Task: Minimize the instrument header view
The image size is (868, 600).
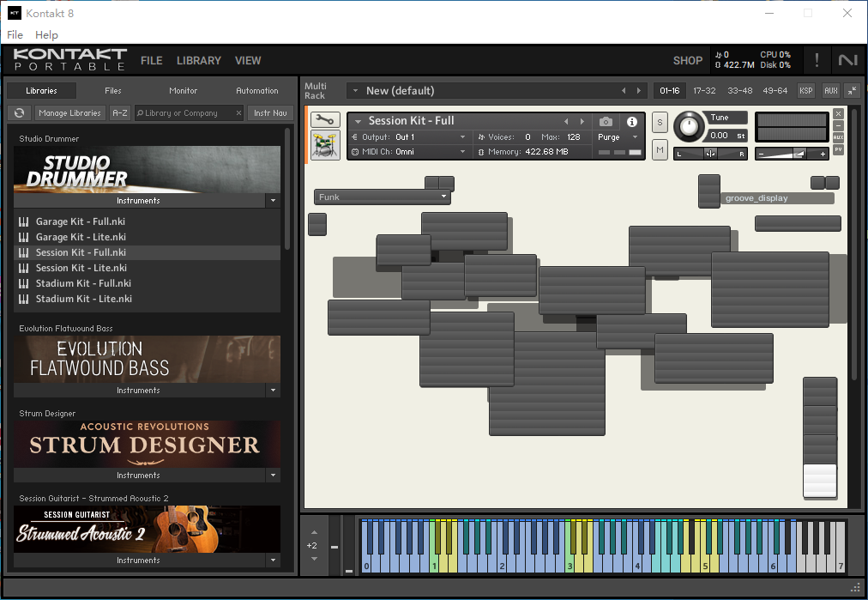Action: pyautogui.click(x=838, y=126)
